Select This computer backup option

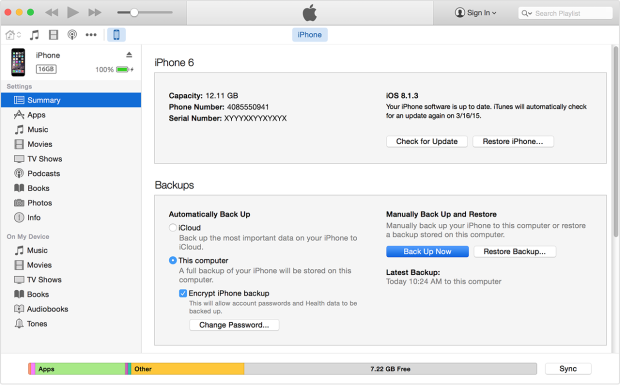pos(172,260)
